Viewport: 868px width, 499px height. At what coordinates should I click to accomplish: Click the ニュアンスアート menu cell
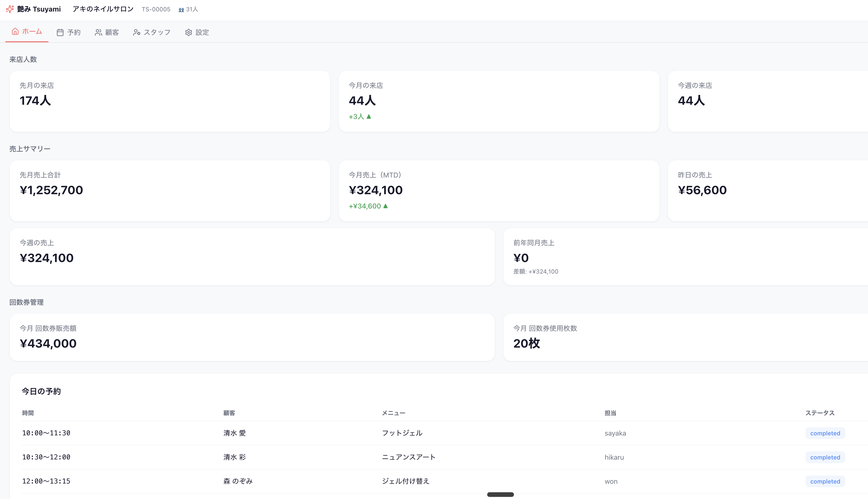(x=409, y=457)
